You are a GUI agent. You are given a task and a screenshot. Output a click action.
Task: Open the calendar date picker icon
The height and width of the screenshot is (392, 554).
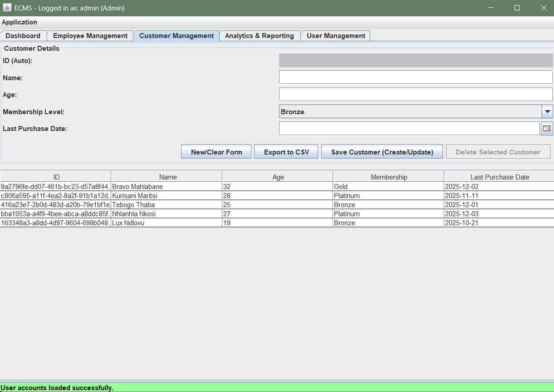[547, 129]
